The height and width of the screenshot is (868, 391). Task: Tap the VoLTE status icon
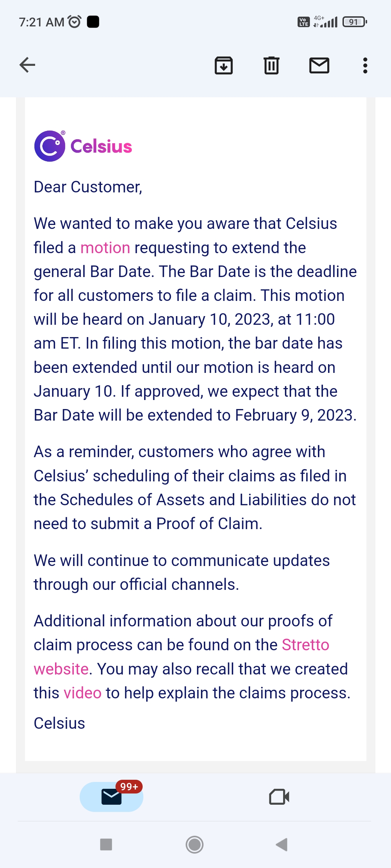(303, 22)
